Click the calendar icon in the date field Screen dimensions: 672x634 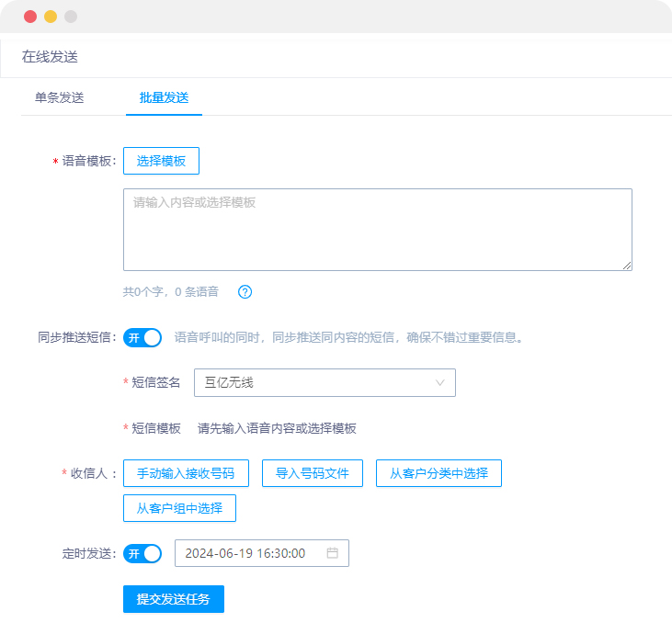coord(333,553)
